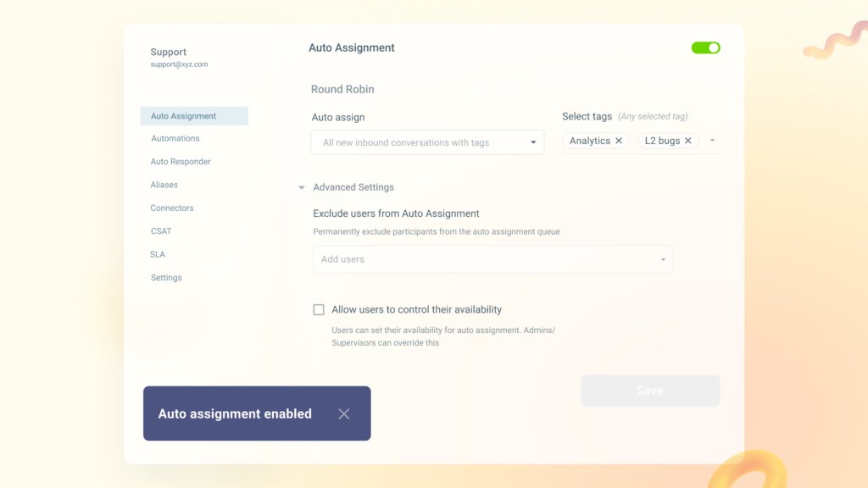Go to Aliases in the sidebar
The image size is (868, 488).
coord(164,185)
